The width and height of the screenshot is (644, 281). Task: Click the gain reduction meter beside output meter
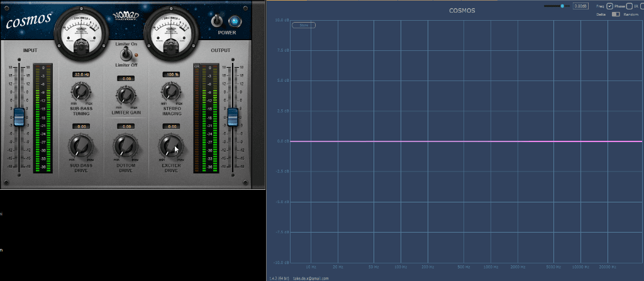(x=196, y=118)
